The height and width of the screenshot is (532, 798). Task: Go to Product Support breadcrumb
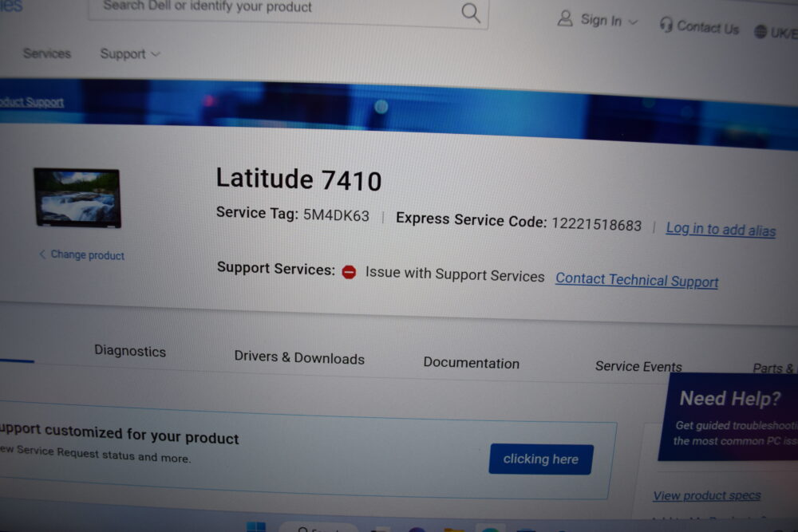click(x=32, y=102)
